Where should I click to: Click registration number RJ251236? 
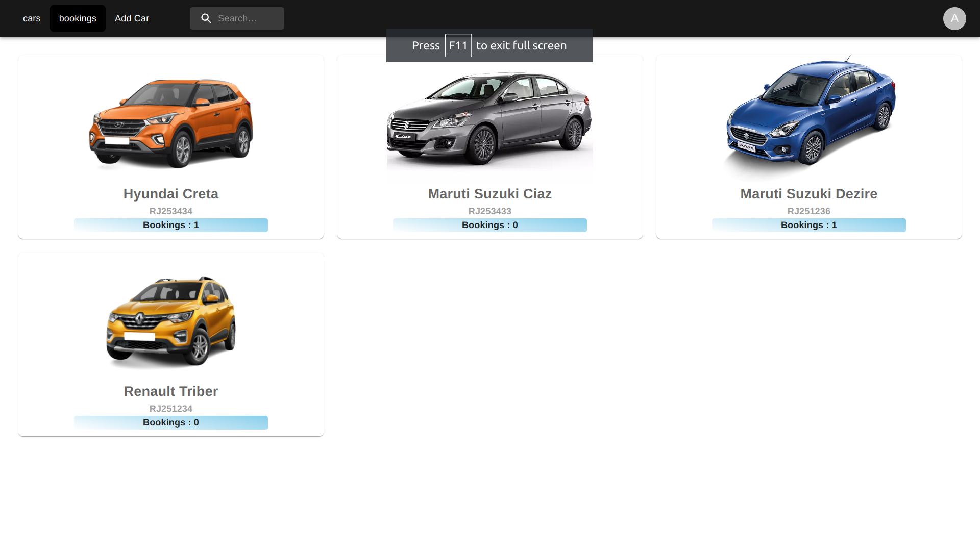[809, 211]
